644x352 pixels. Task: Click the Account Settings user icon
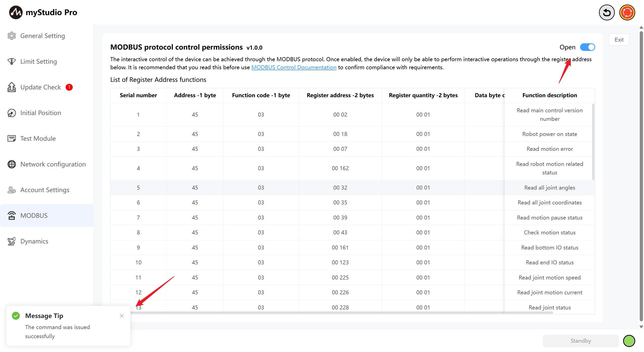click(12, 190)
